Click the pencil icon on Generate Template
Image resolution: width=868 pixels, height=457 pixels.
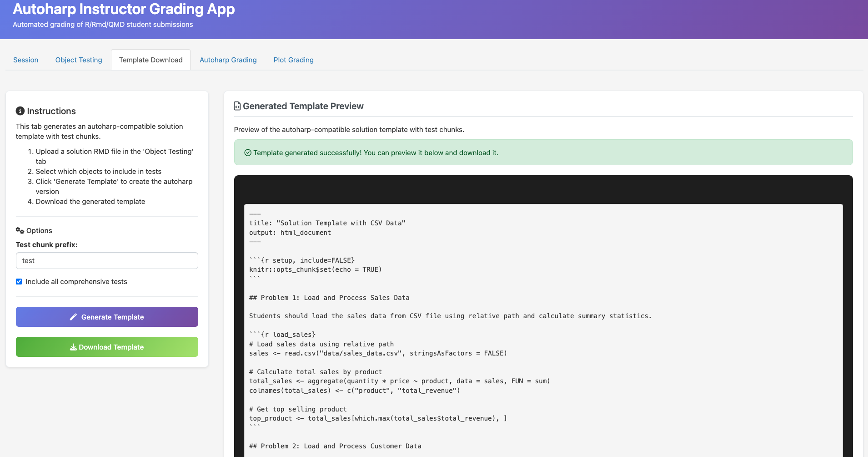coord(73,317)
